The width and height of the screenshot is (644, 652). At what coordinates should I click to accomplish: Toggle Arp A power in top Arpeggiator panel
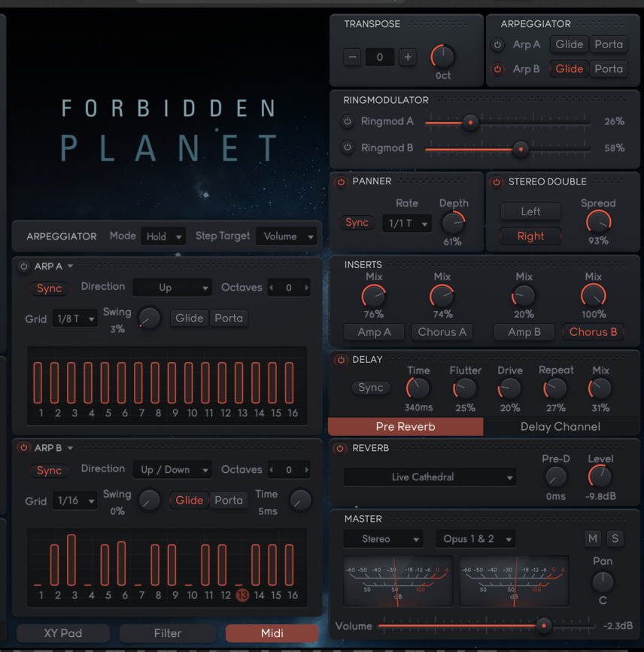coord(497,44)
